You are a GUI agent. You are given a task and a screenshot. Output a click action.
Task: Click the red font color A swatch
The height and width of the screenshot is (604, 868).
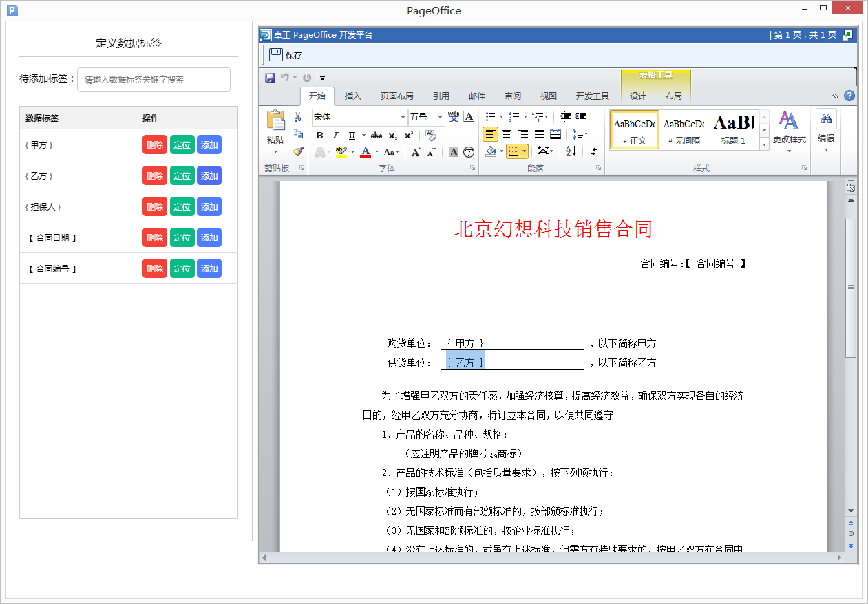tap(366, 152)
